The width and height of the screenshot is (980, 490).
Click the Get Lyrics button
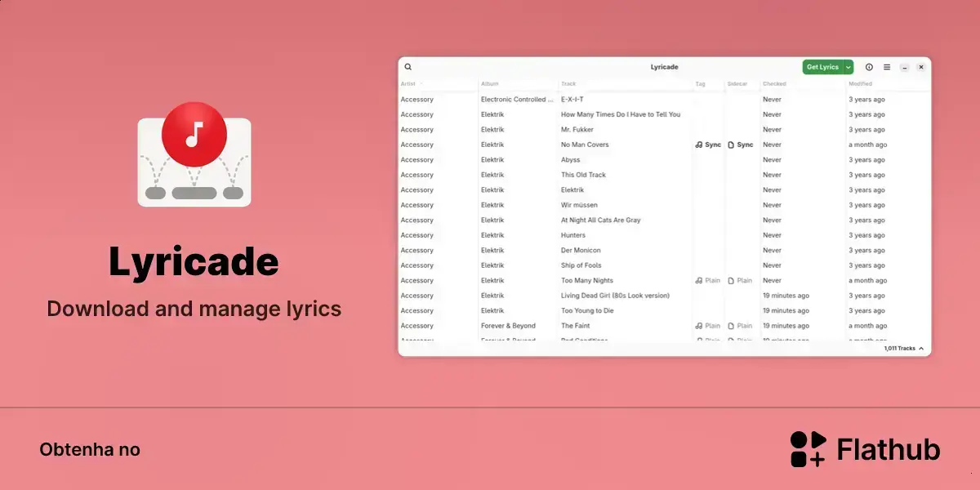click(x=822, y=67)
